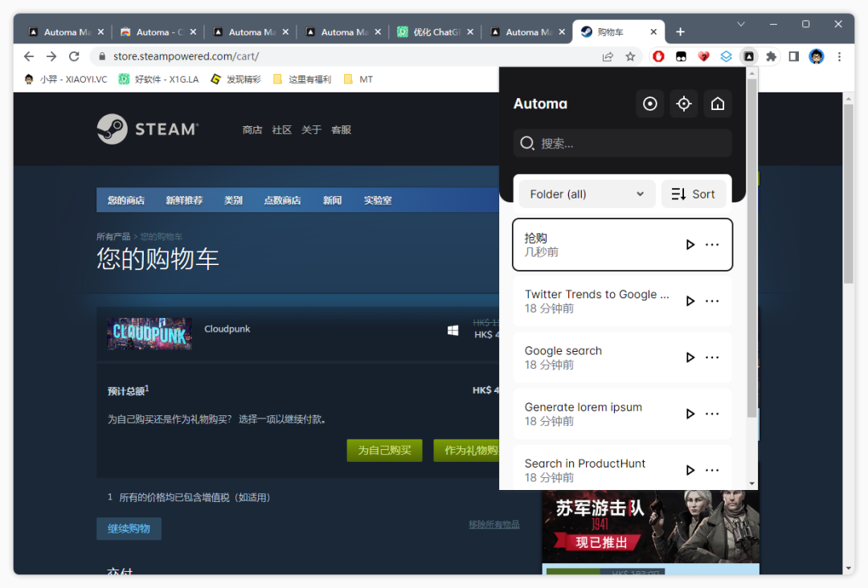Run the 抢购 workflow play button
Screen dimensions: 868x588
690,244
